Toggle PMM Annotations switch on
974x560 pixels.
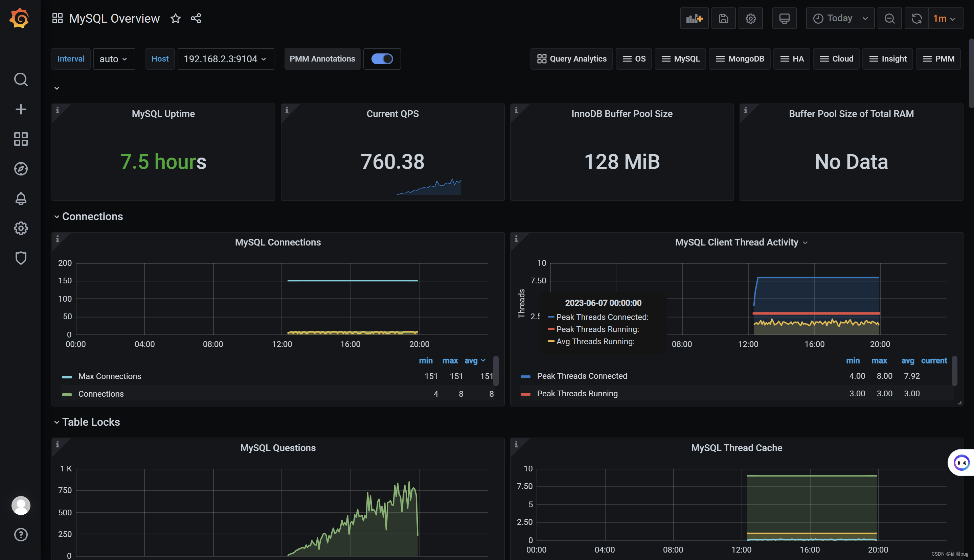point(381,59)
